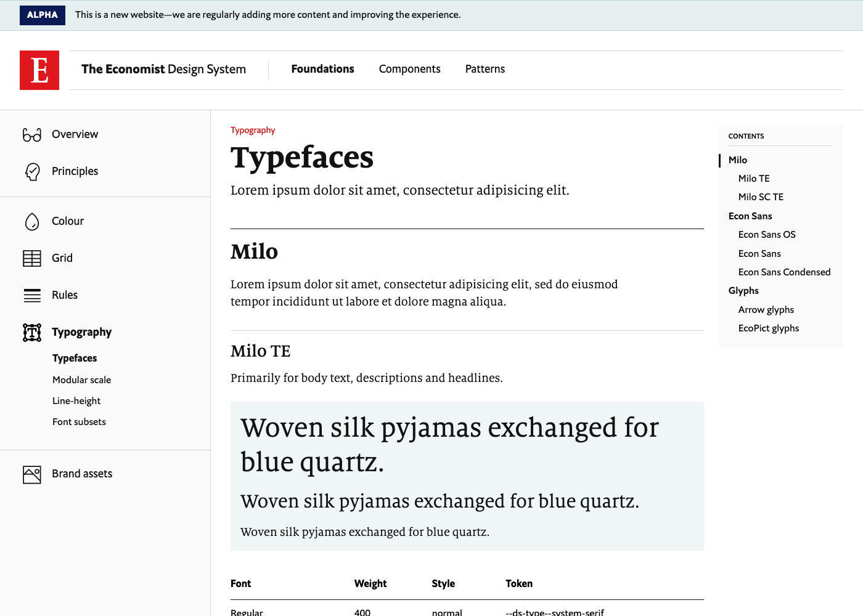The width and height of the screenshot is (863, 616).
Task: Jump to Arrow glyphs in contents
Action: pyautogui.click(x=766, y=310)
